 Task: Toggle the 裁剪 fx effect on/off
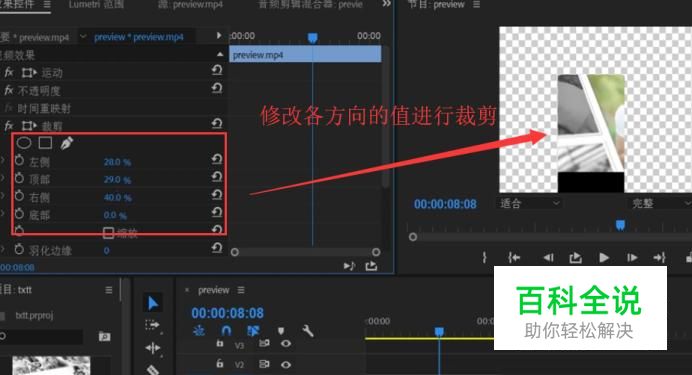pos(9,126)
